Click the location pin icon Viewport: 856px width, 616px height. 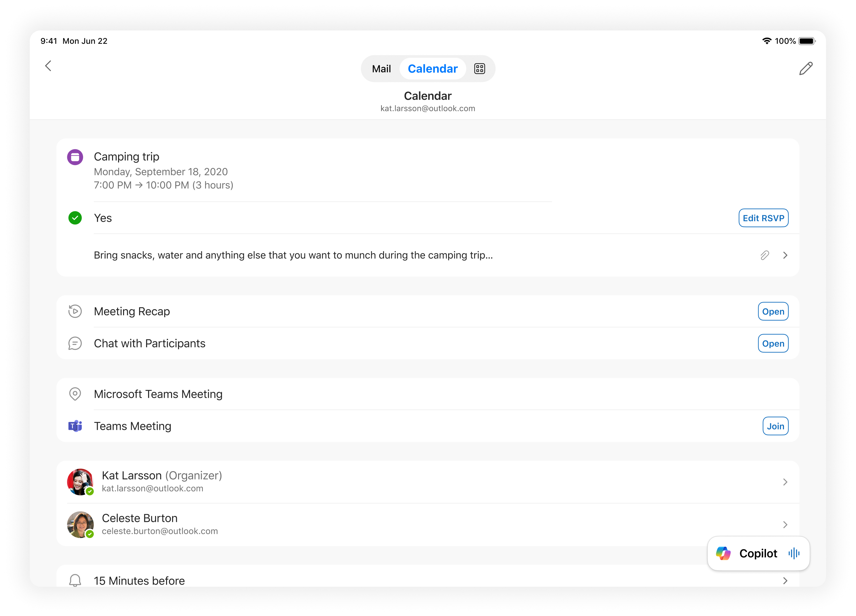click(x=75, y=394)
